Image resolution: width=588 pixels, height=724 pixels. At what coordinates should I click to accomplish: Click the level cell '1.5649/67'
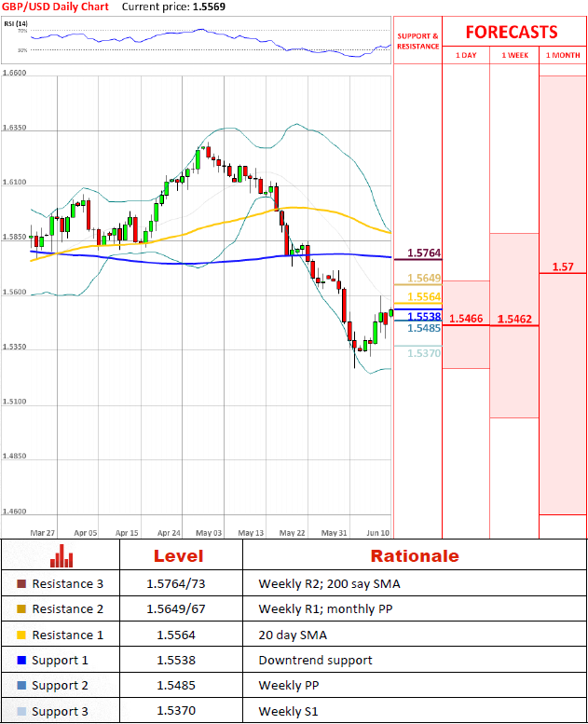[x=175, y=609]
